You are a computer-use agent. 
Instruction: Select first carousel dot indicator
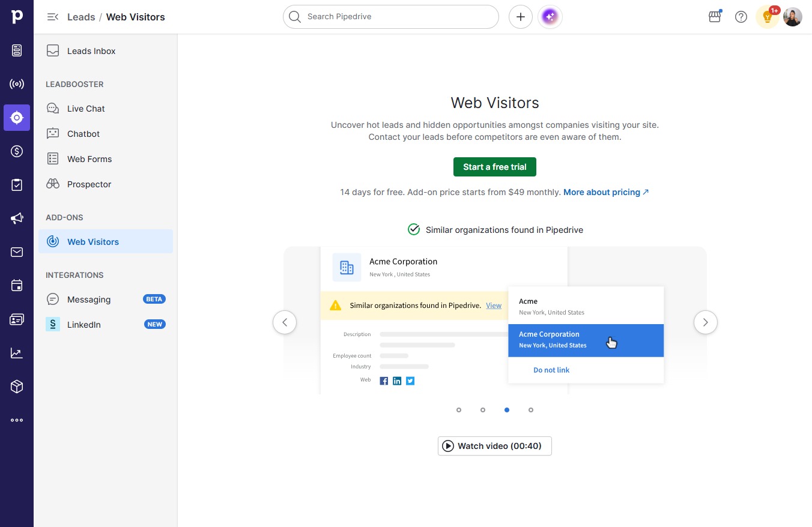click(x=459, y=410)
